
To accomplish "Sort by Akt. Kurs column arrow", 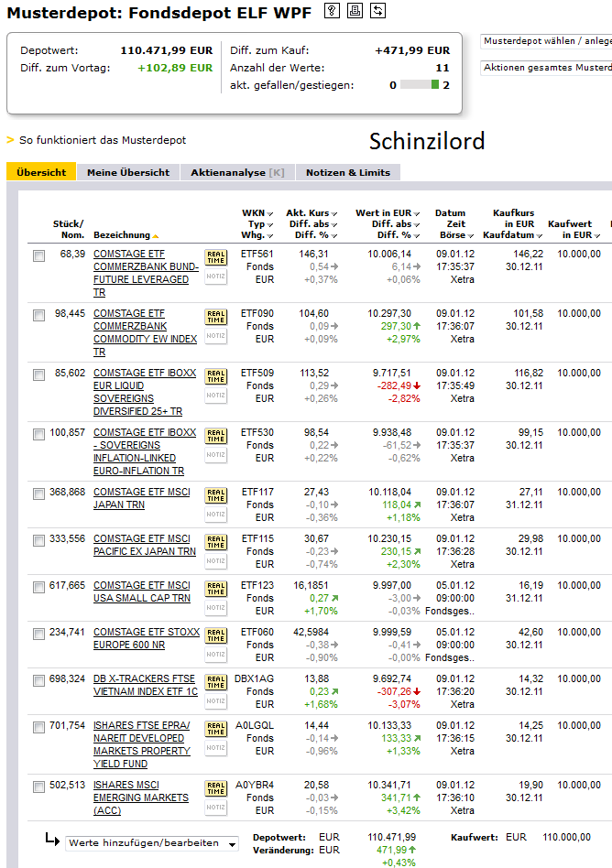I will pyautogui.click(x=334, y=213).
